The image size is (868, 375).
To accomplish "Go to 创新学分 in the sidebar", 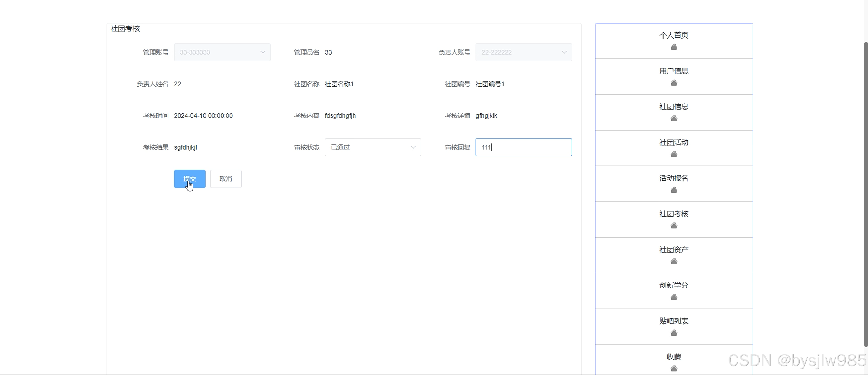I will [x=674, y=291].
